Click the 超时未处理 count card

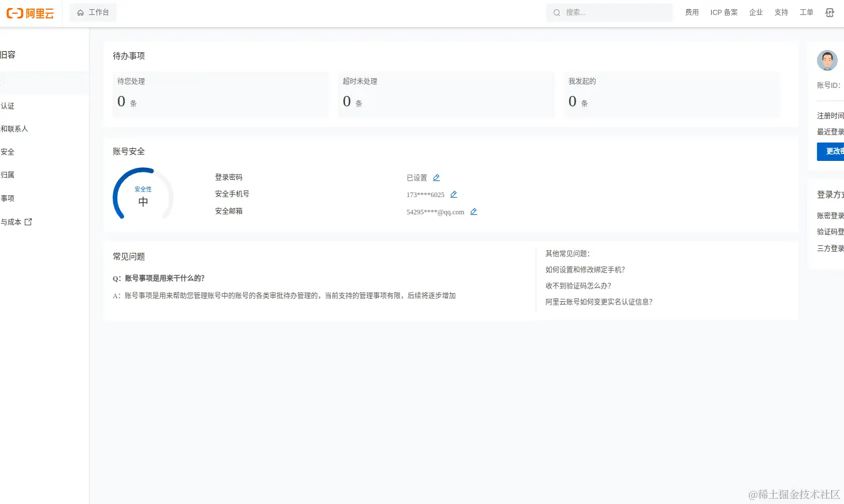tap(446, 94)
